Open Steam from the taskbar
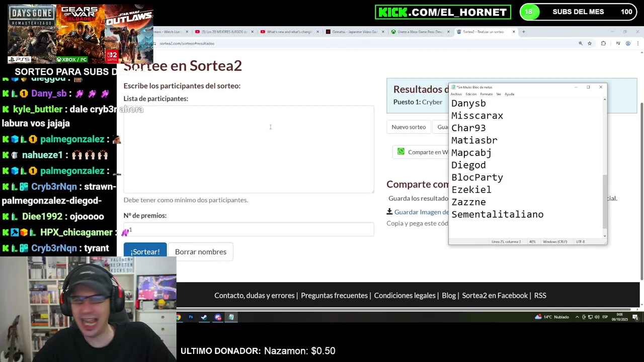The width and height of the screenshot is (644, 362). [204, 317]
